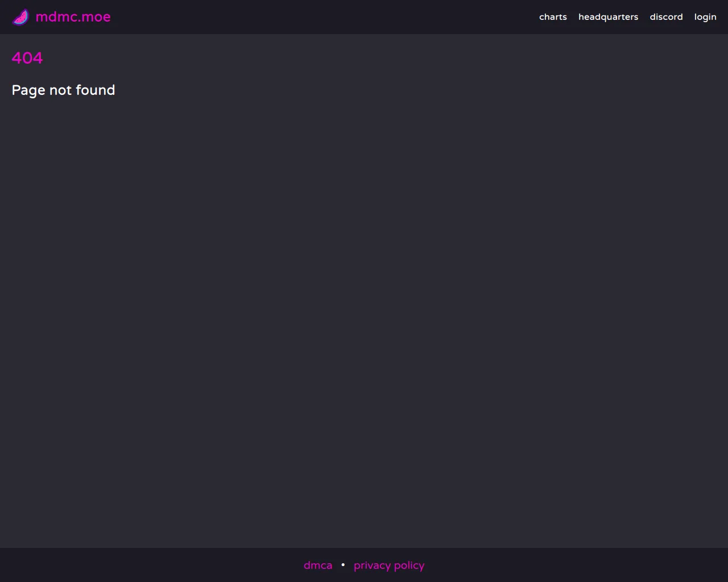Return home via the pink melon icon
Image resolution: width=728 pixels, height=582 pixels.
[x=20, y=17]
